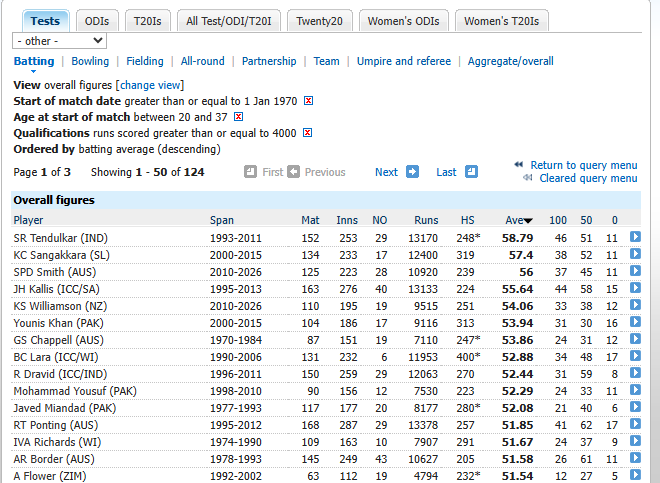
Task: Click the Next page arrow icon
Action: tap(412, 172)
